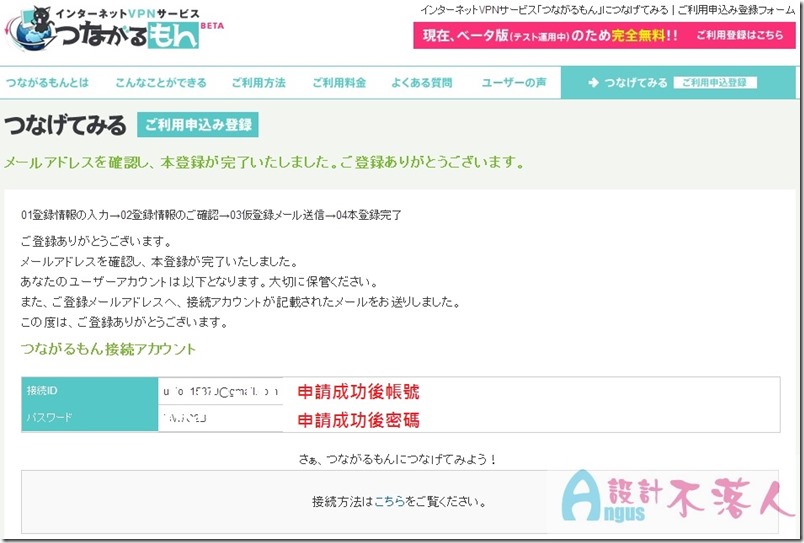The image size is (804, 543).
Task: Click the 接続ID label cell
Action: pyautogui.click(x=90, y=391)
